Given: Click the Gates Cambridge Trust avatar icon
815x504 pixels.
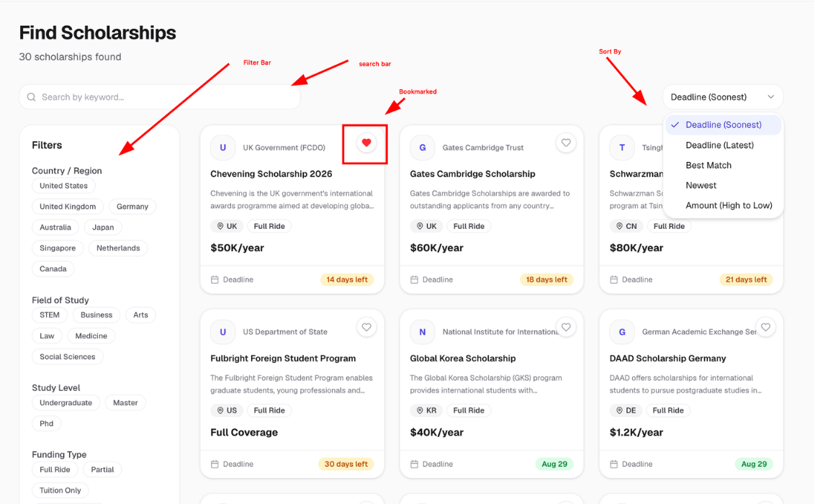Looking at the screenshot, I should point(423,148).
